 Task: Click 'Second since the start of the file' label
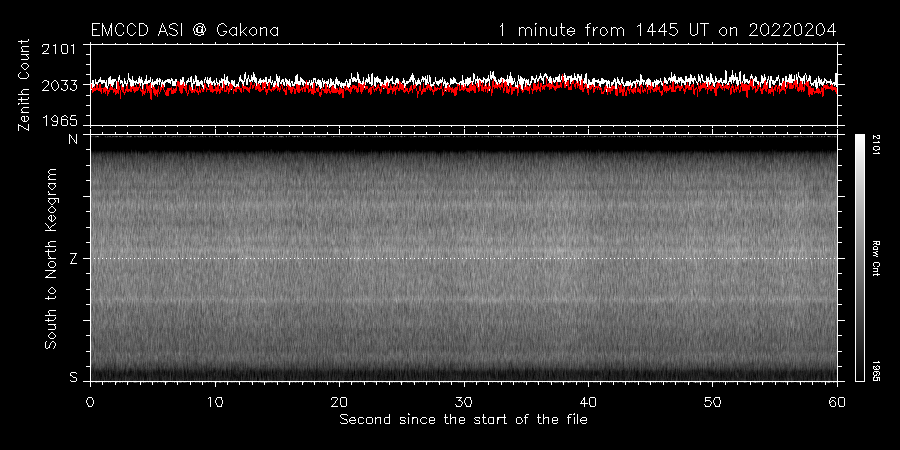(463, 420)
